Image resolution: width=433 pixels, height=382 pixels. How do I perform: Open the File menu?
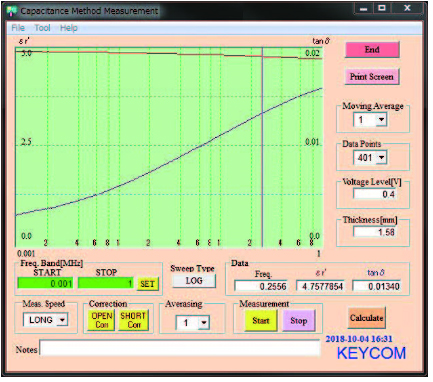click(18, 28)
